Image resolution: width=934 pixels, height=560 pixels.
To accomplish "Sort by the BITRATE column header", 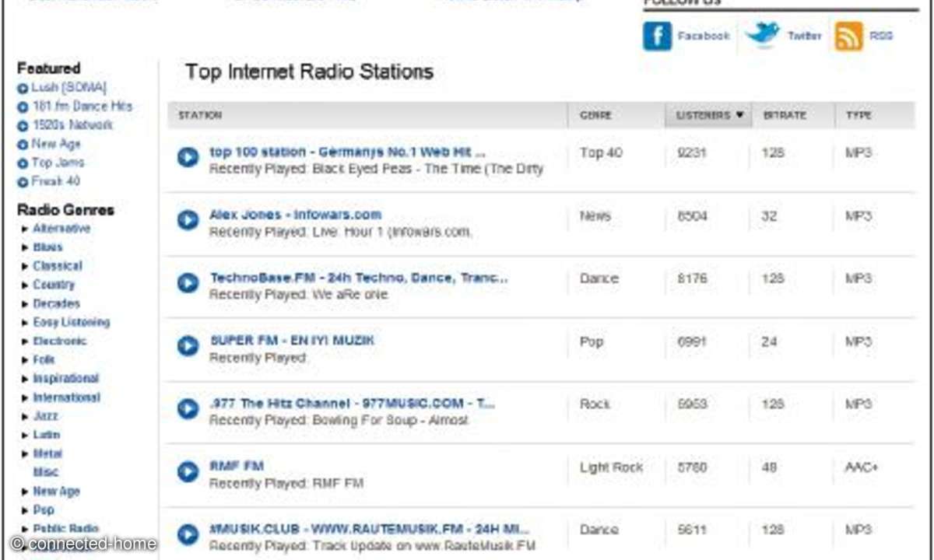I will coord(785,115).
